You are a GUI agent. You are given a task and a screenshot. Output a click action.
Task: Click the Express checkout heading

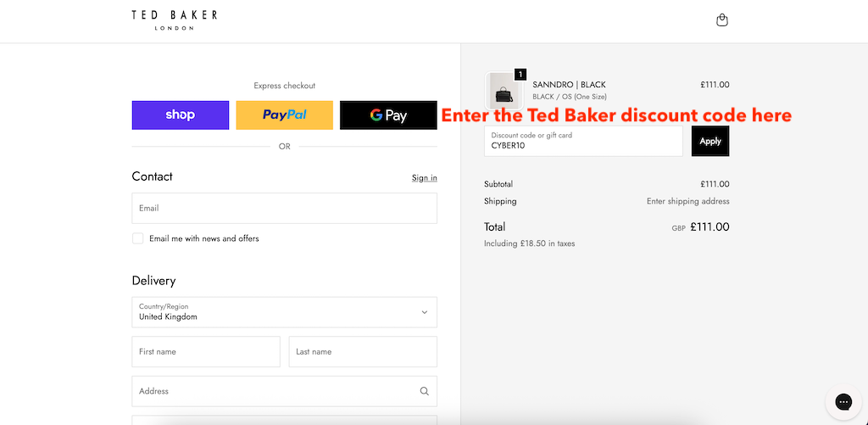[x=285, y=86]
